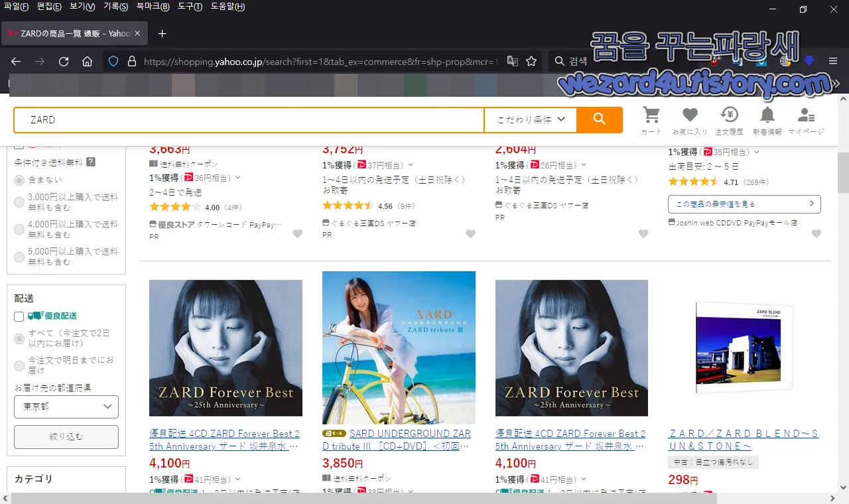
Task: Click the blue down-arrow extension icon
Action: (809, 61)
